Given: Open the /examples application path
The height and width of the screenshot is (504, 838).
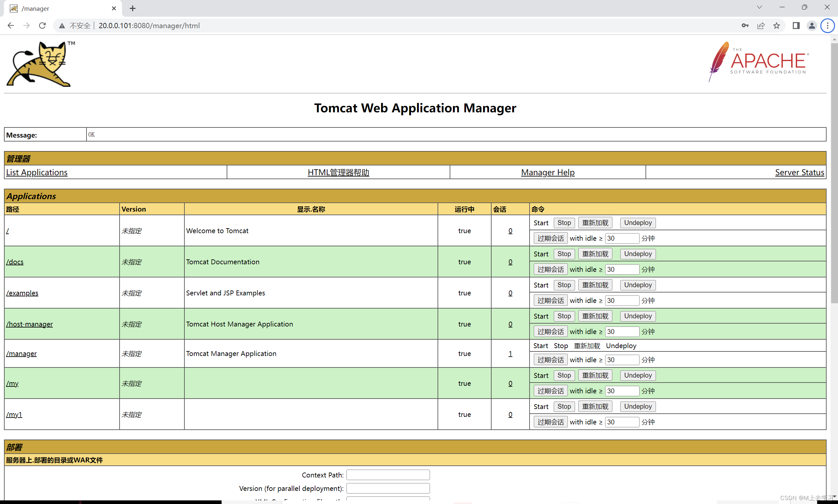Looking at the screenshot, I should [22, 293].
